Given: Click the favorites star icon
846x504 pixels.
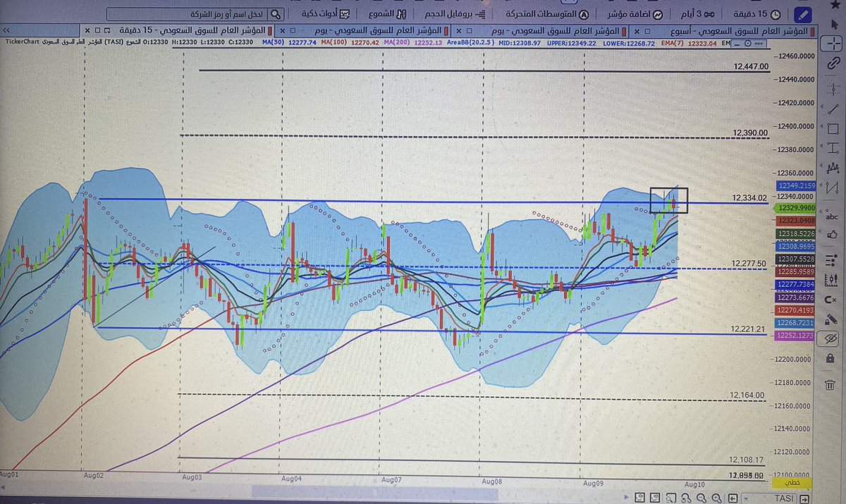Looking at the screenshot, I should pyautogui.click(x=835, y=4).
